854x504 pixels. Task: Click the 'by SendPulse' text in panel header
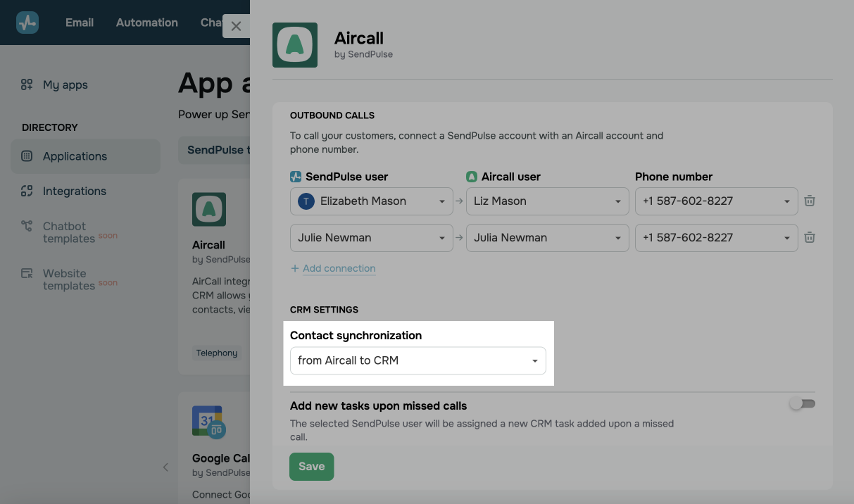click(x=363, y=54)
